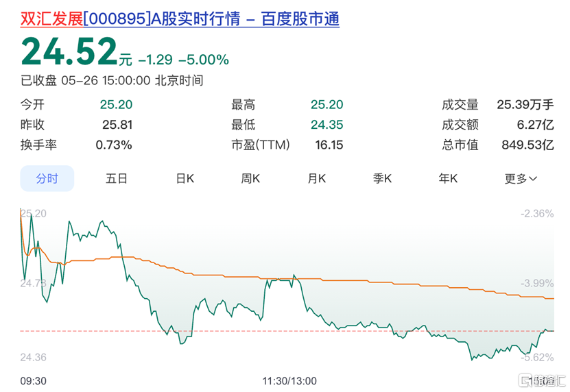This screenshot has width=570, height=392.
Task: Click the change percentage -5.00%
Action: click(204, 60)
